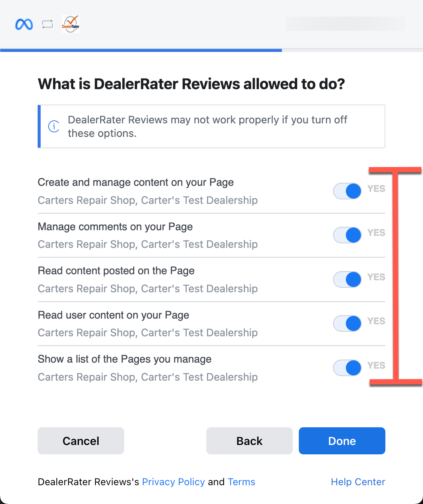Go Back to the previous step
This screenshot has height=504, width=423.
pyautogui.click(x=250, y=441)
